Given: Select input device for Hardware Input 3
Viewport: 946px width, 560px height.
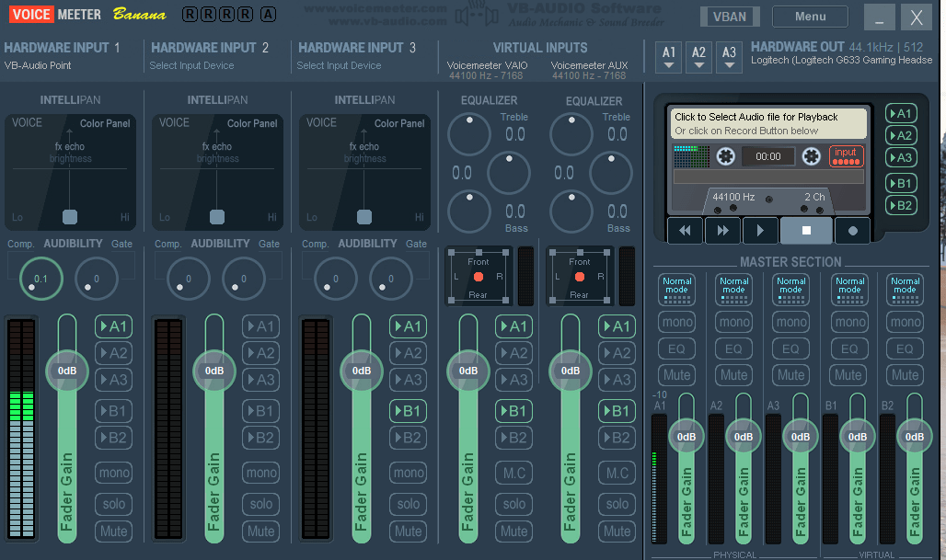Looking at the screenshot, I should [x=339, y=65].
